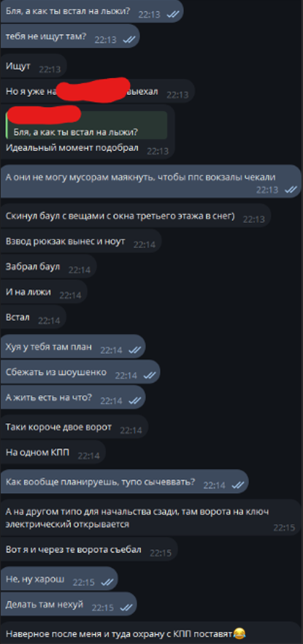Viewport: 303px width, 644px height.
Task: Click read checkmarks on 'Делать там нехуй' message
Action: [x=126, y=607]
